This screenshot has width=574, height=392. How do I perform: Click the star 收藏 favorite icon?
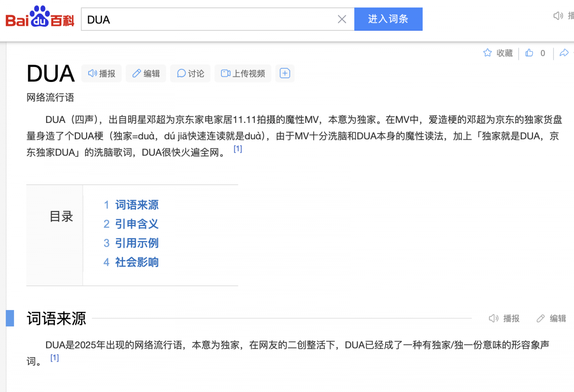pos(487,53)
